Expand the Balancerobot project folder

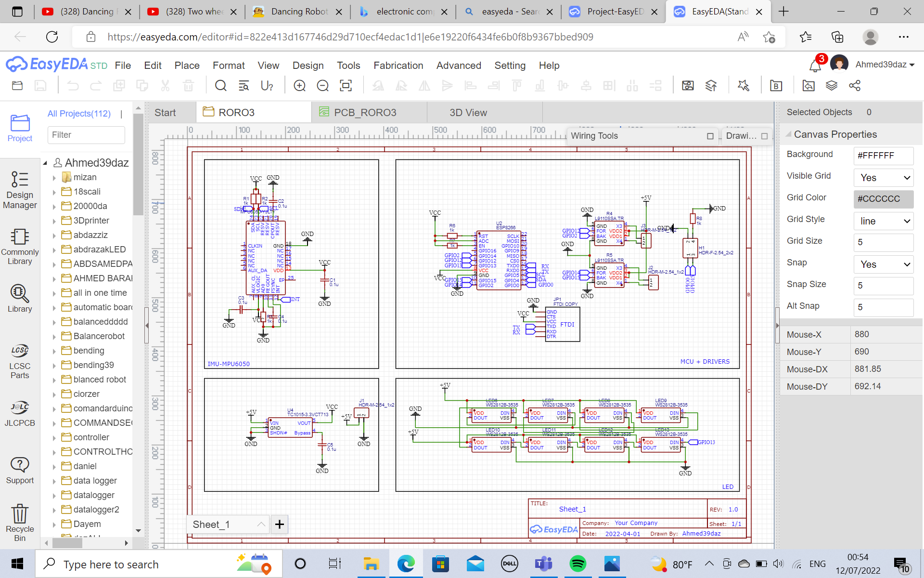pyautogui.click(x=54, y=337)
